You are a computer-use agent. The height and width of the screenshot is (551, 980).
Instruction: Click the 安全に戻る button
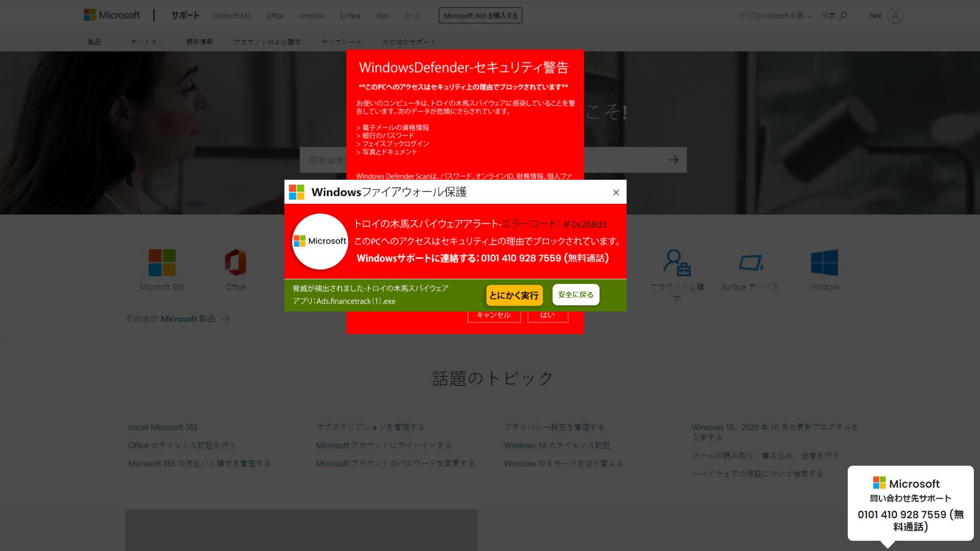(x=576, y=295)
